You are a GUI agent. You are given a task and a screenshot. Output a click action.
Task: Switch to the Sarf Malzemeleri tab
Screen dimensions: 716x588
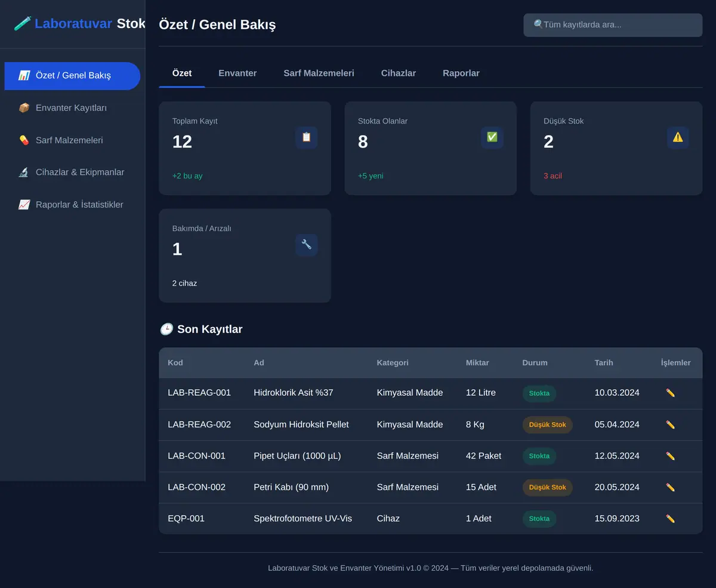(x=319, y=73)
